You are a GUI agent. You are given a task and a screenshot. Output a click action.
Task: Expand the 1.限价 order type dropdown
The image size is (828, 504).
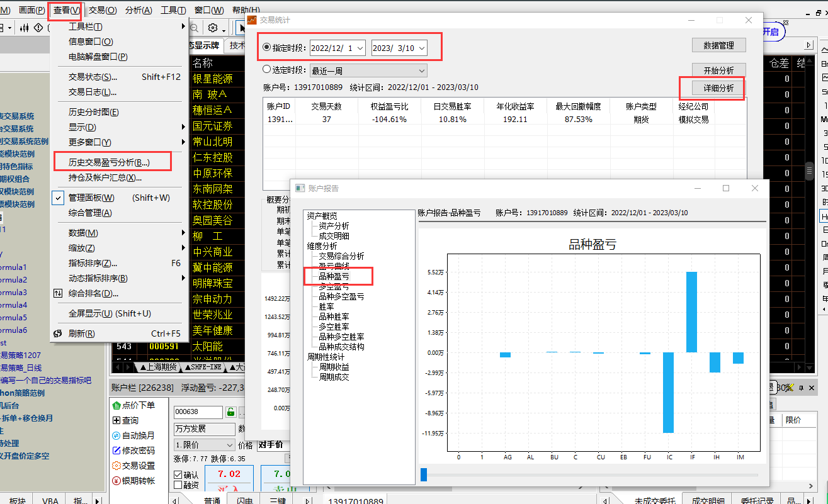pyautogui.click(x=229, y=445)
